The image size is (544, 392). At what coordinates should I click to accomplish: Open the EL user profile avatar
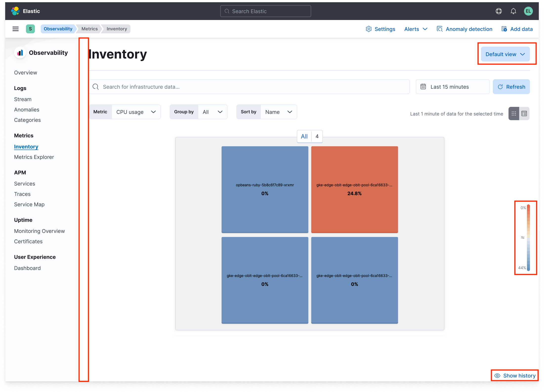tap(528, 11)
